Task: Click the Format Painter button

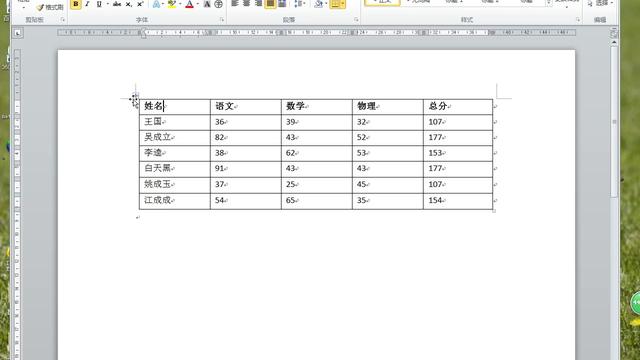Action: [50, 7]
